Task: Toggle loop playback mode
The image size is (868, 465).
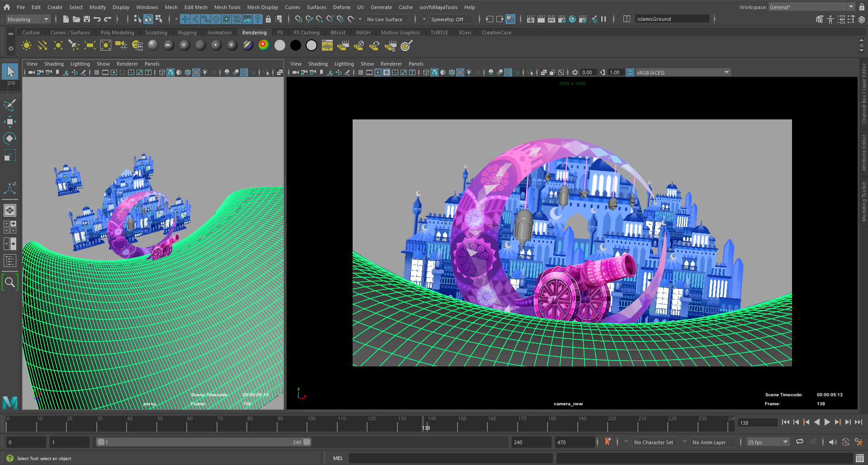Action: coord(800,442)
